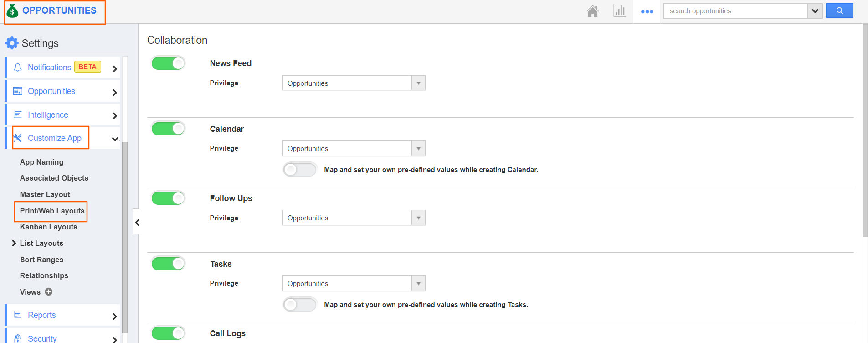Click the search opportunities input field

tap(735, 11)
